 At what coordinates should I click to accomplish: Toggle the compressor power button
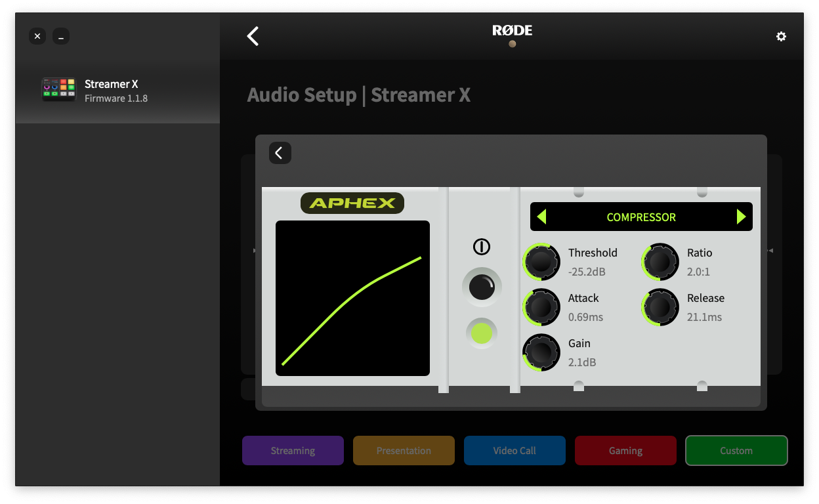pos(482,287)
